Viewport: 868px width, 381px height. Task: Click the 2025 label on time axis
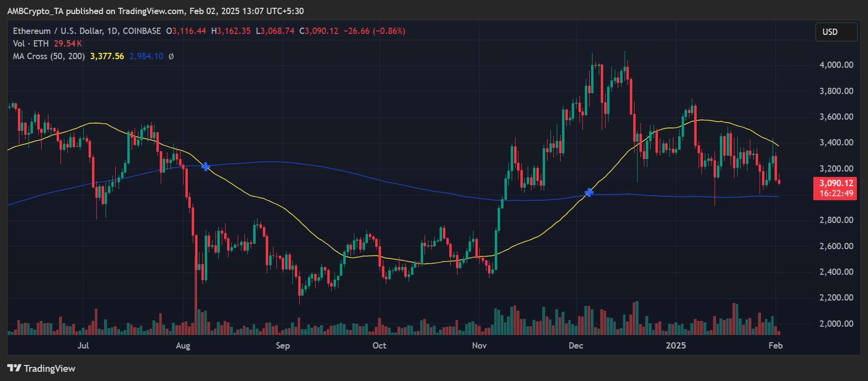(676, 346)
